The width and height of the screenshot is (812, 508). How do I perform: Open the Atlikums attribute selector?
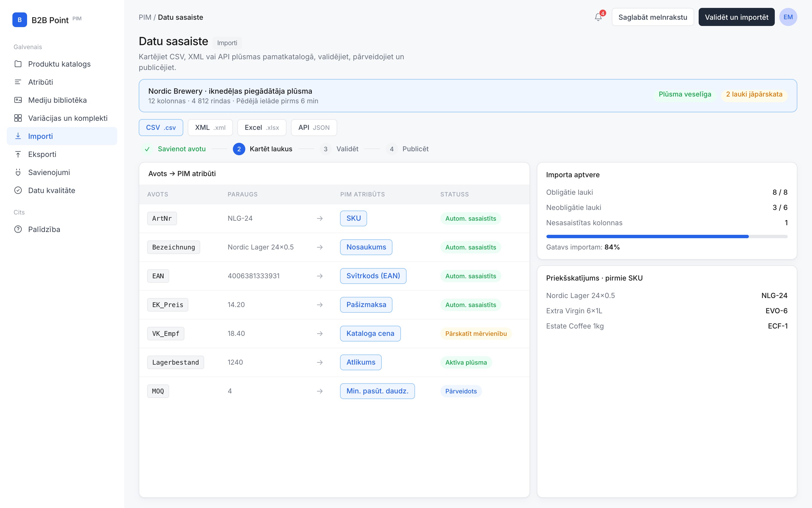pyautogui.click(x=361, y=362)
